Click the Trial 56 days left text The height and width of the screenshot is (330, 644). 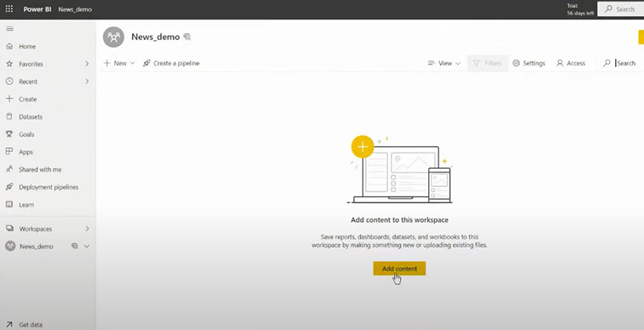[580, 9]
